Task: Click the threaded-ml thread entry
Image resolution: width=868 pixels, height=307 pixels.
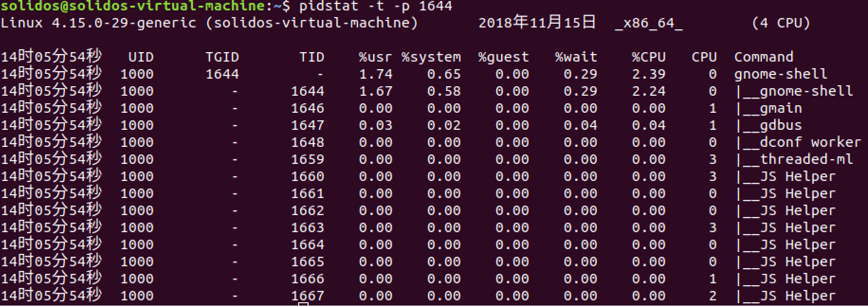Action: [806, 160]
